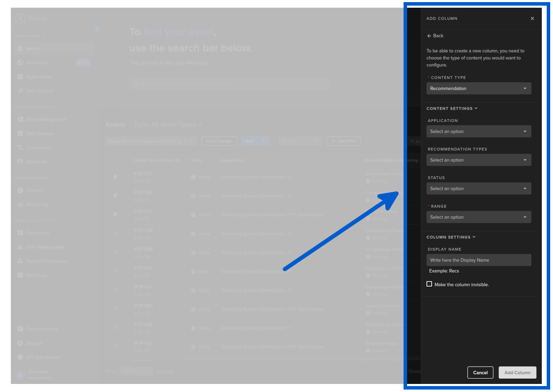Click the Cancel button
Viewport: 553px width, 392px height.
(x=480, y=372)
